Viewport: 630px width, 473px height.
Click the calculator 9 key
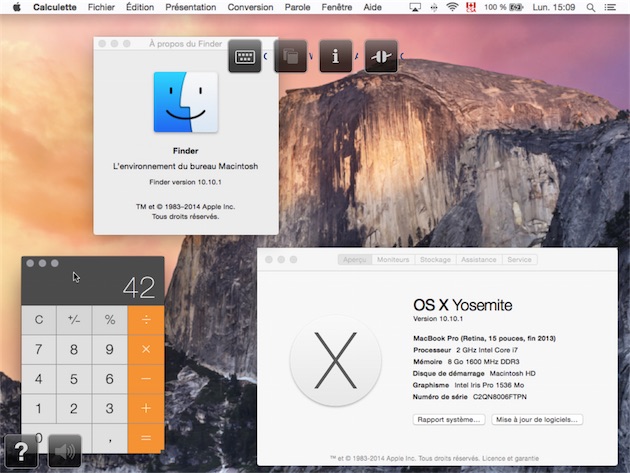[110, 349]
